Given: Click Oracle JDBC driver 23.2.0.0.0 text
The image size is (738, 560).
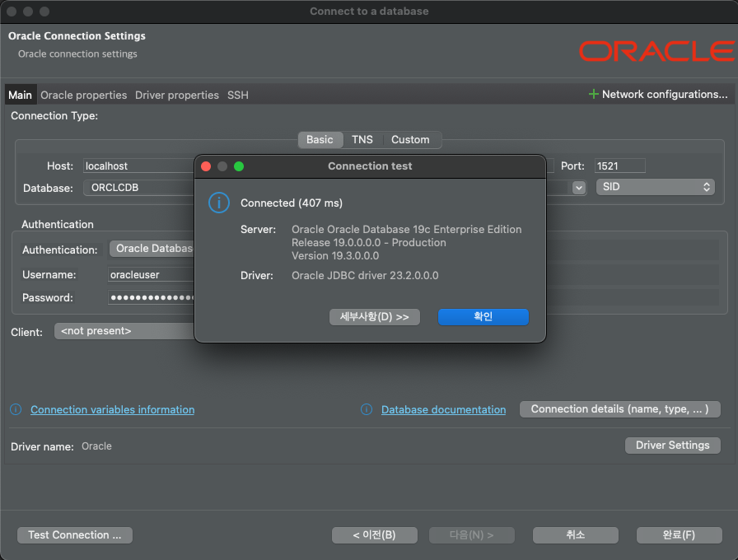Looking at the screenshot, I should coord(365,275).
